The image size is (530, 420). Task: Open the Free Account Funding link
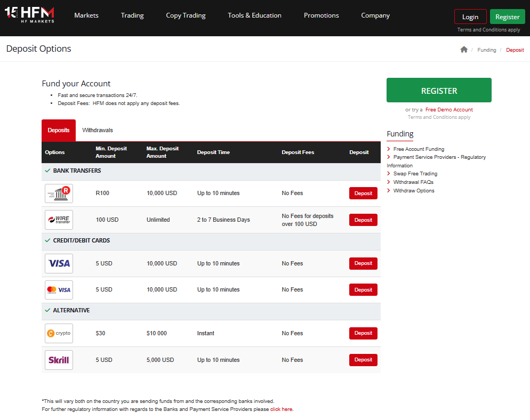pyautogui.click(x=419, y=149)
